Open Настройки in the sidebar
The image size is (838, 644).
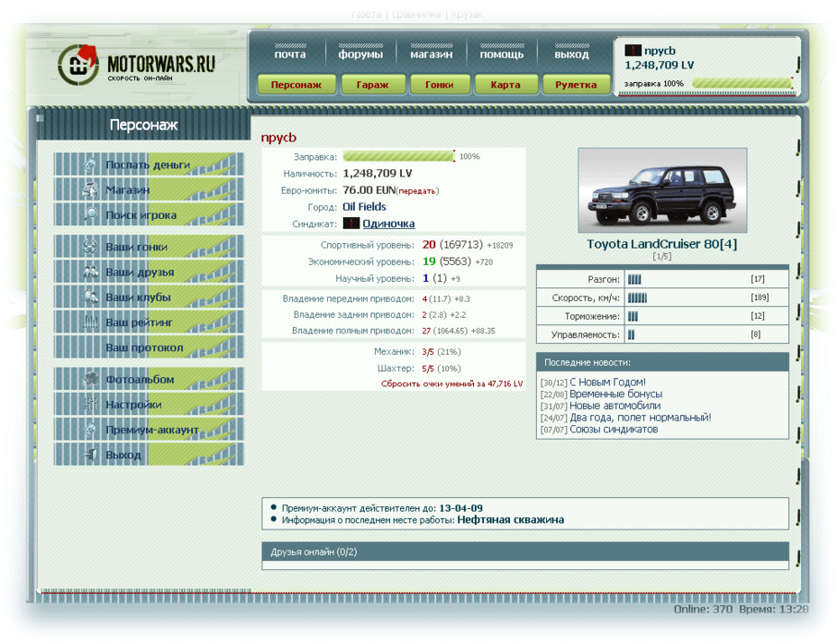(x=149, y=404)
